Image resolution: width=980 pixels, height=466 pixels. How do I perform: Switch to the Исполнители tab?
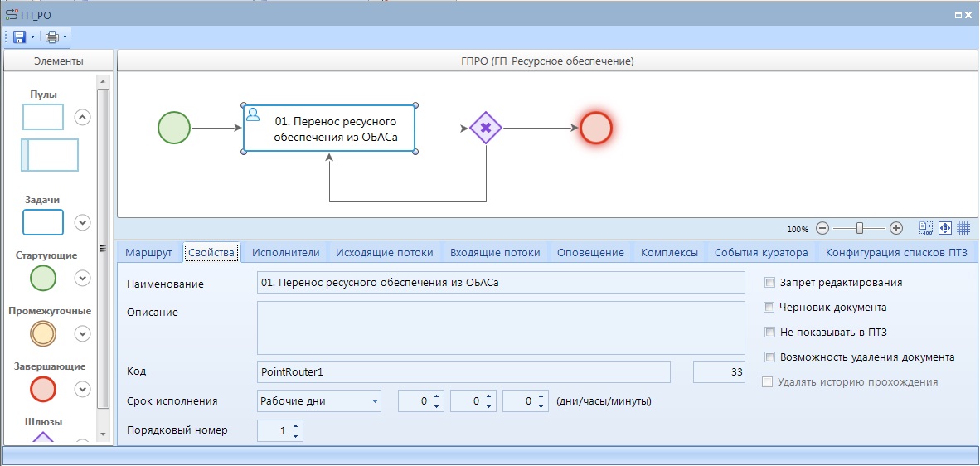(x=285, y=253)
